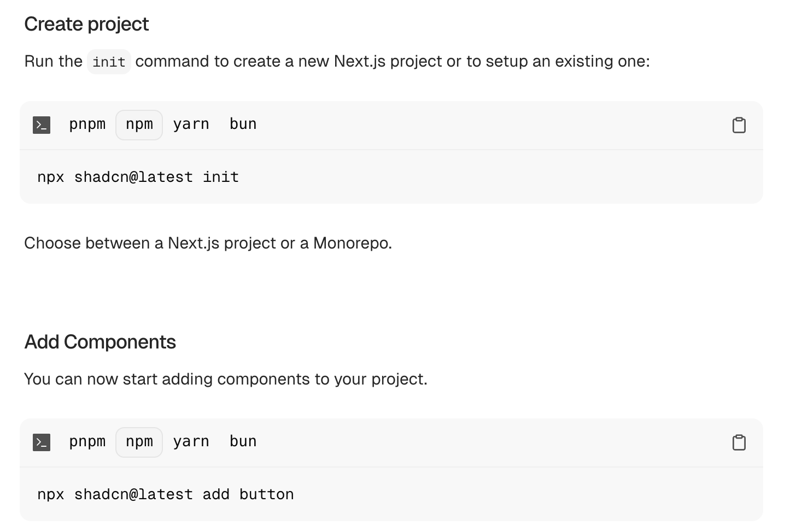
Task: Click terminal icon in Add Components block
Action: pos(42,442)
